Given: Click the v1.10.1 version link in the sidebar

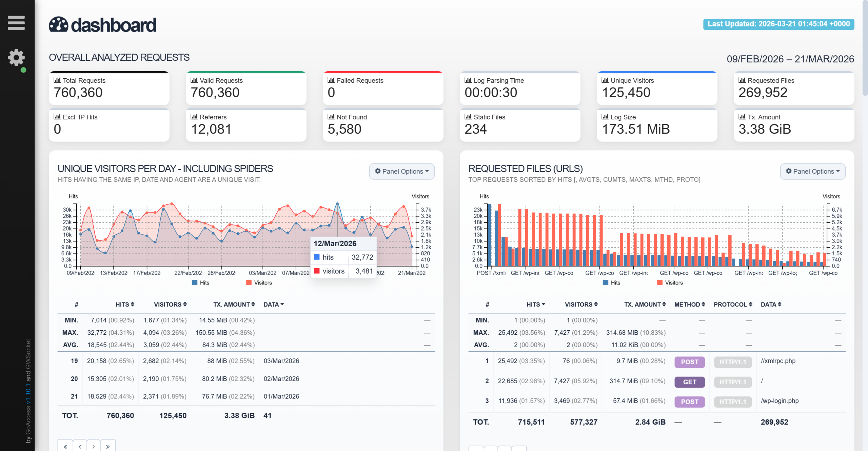Looking at the screenshot, I should tap(28, 393).
